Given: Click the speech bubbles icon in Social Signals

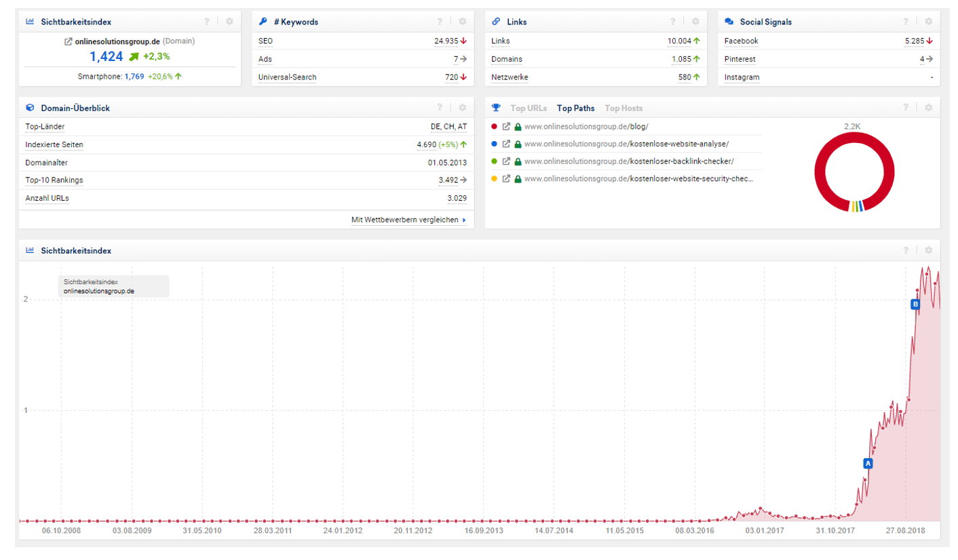Looking at the screenshot, I should coord(729,22).
